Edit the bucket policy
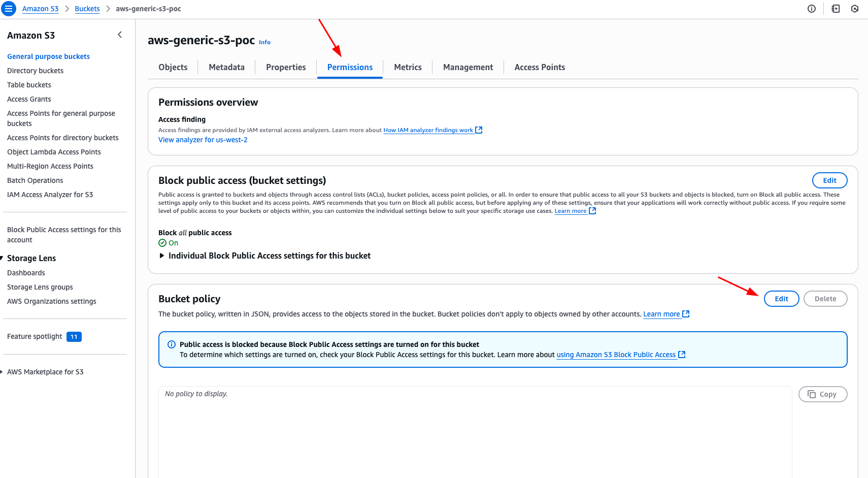The height and width of the screenshot is (478, 868). tap(781, 299)
